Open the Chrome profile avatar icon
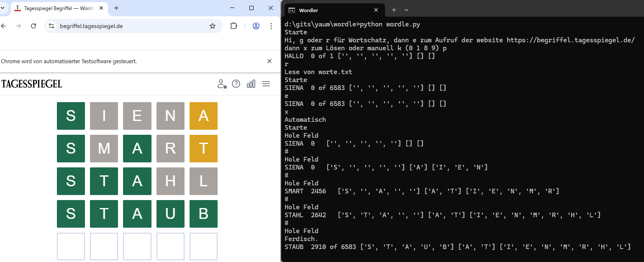The image size is (644, 262). pos(256,26)
